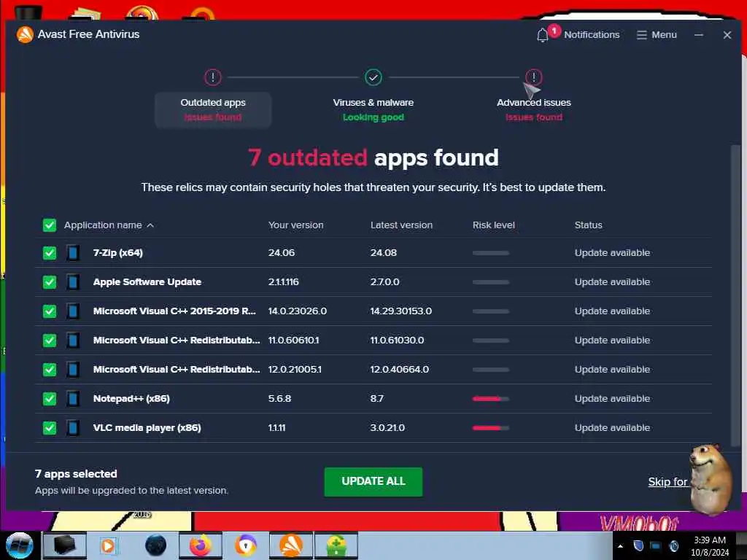Image resolution: width=747 pixels, height=560 pixels.
Task: Open the Windows Start button
Action: [x=19, y=545]
